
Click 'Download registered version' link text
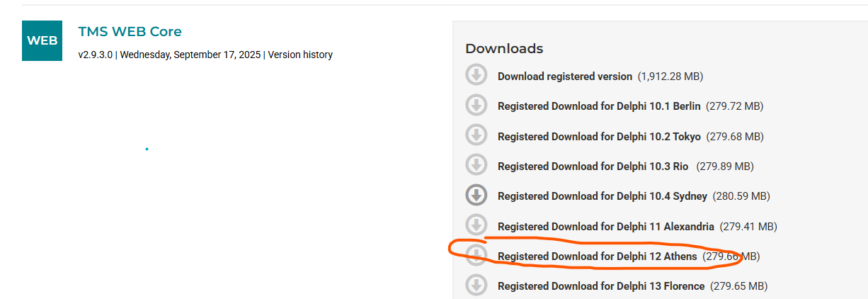tap(564, 77)
